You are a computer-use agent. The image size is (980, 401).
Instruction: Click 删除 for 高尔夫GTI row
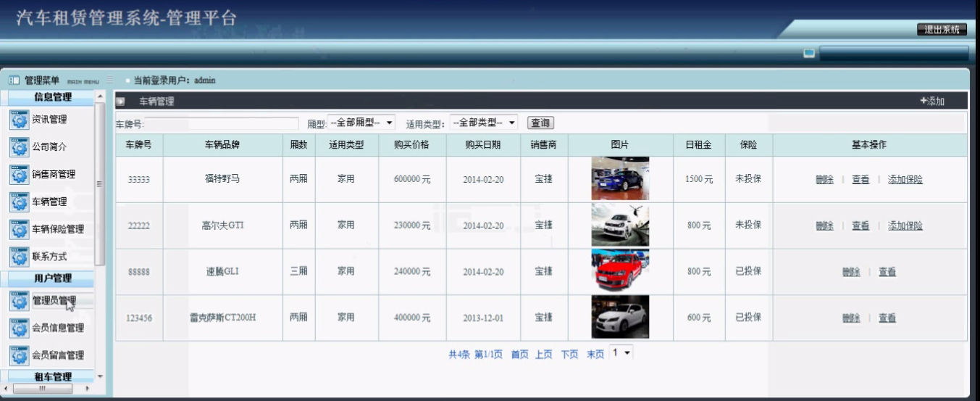824,226
